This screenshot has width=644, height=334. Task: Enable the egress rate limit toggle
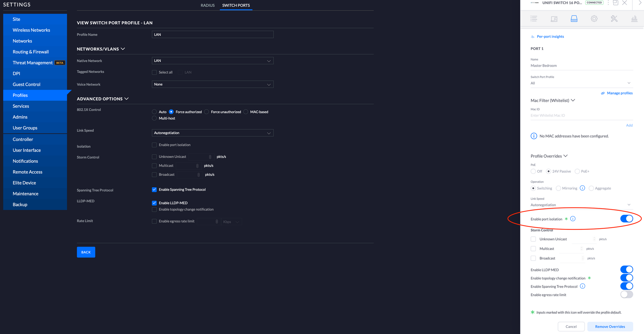point(626,294)
